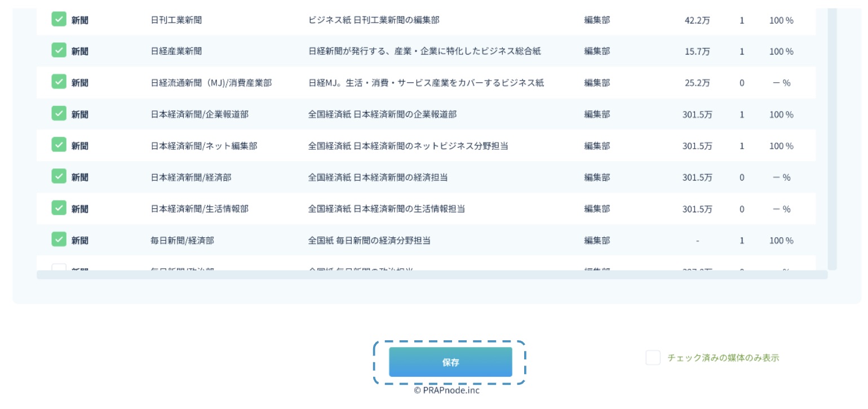868x409 pixels.
Task: Click the 日経産業新聞 description text
Action: (424, 51)
